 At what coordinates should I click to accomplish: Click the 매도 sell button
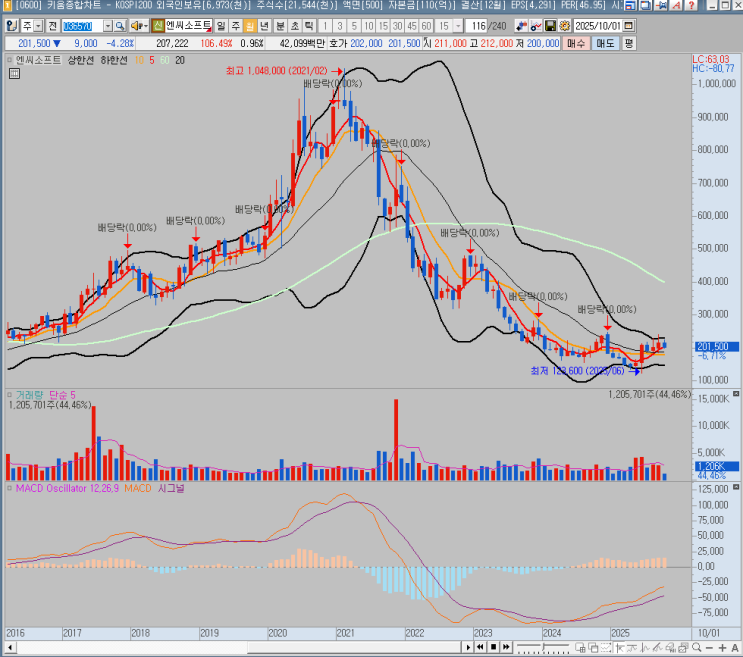pos(605,43)
